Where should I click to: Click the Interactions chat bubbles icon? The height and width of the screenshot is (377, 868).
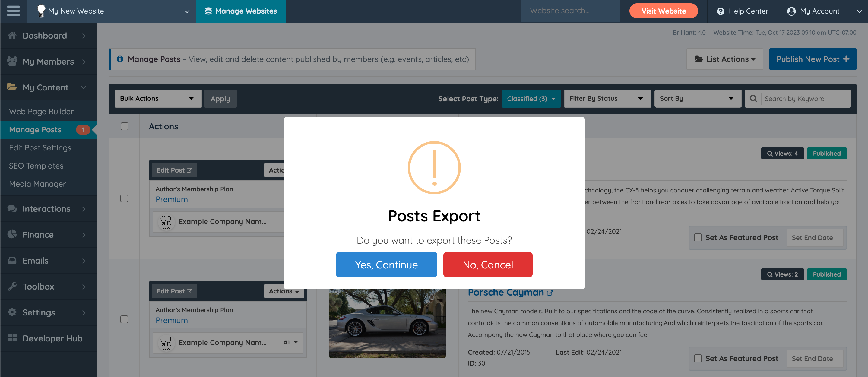pyautogui.click(x=12, y=208)
